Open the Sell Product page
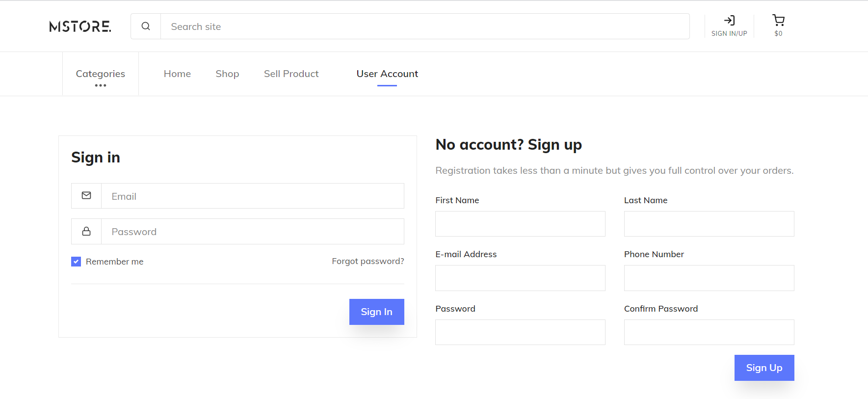Image resolution: width=868 pixels, height=399 pixels. 291,74
